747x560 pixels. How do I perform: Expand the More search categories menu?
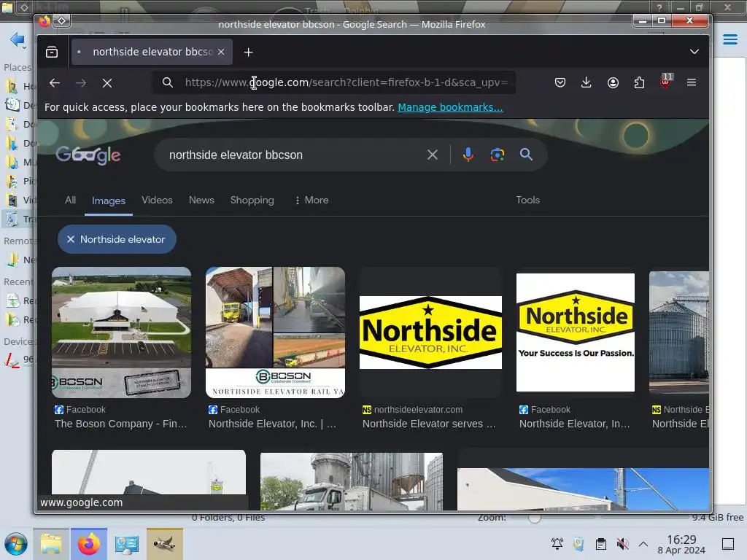[x=311, y=200]
